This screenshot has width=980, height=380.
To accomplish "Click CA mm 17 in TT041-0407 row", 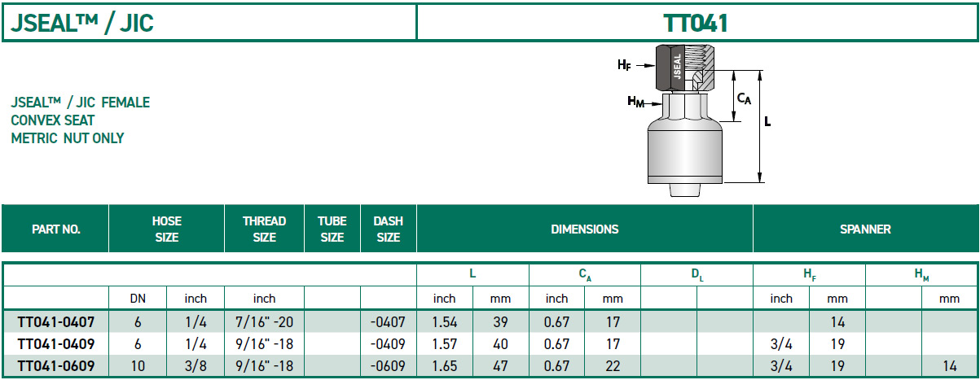I will pyautogui.click(x=613, y=322).
